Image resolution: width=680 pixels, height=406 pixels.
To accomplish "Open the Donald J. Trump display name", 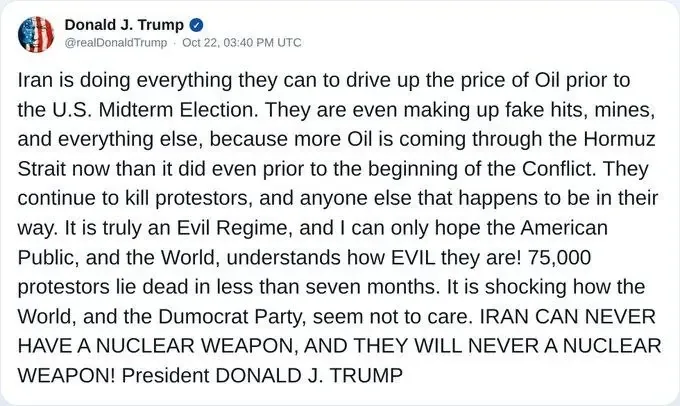I will (124, 25).
